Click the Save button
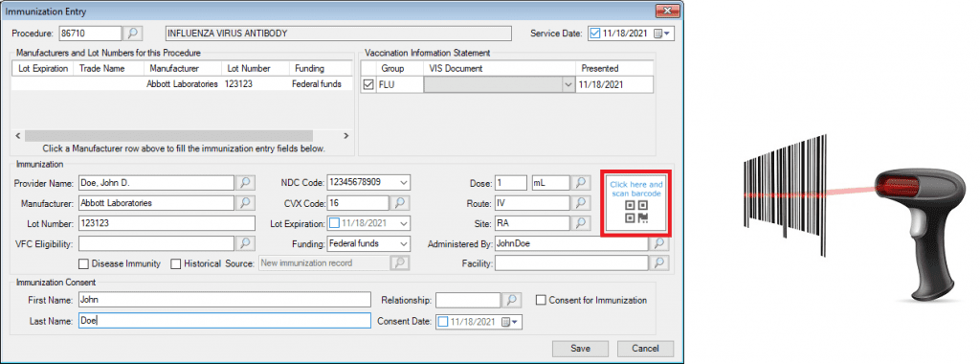 pos(581,349)
